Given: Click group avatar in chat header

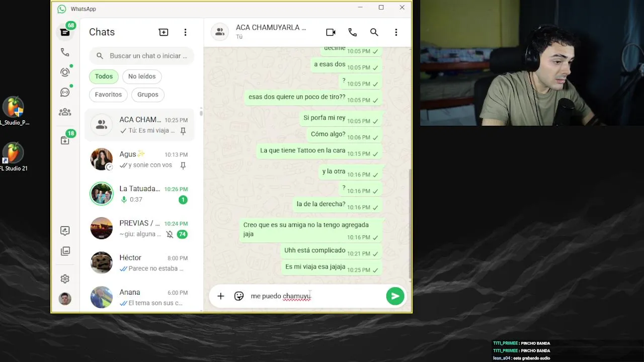Looking at the screenshot, I should (x=219, y=32).
